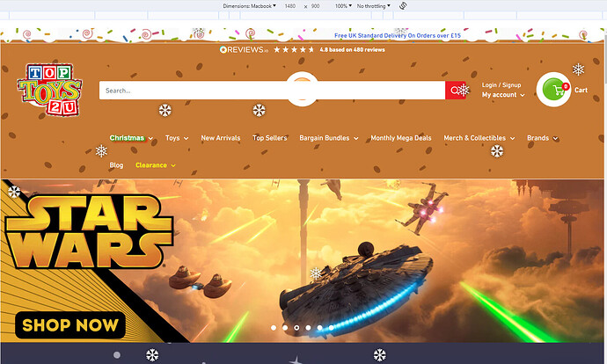The image size is (607, 364).
Task: Go to New Arrivals
Action: click(x=221, y=138)
